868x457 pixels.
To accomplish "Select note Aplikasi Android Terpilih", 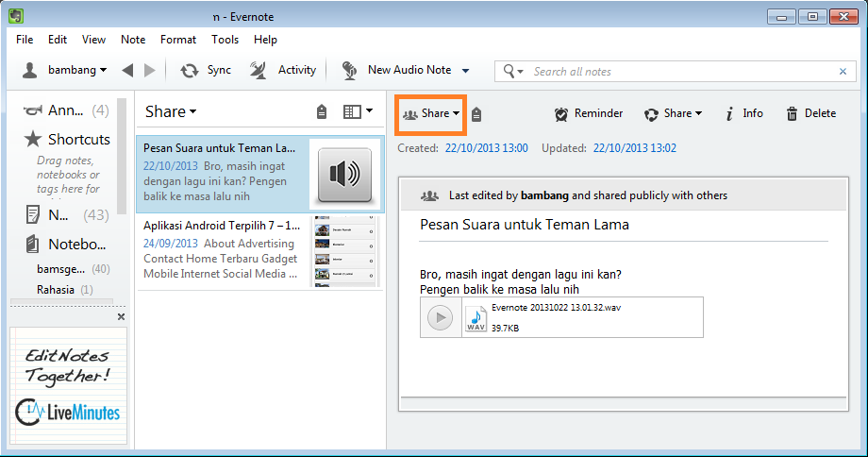I will 260,250.
